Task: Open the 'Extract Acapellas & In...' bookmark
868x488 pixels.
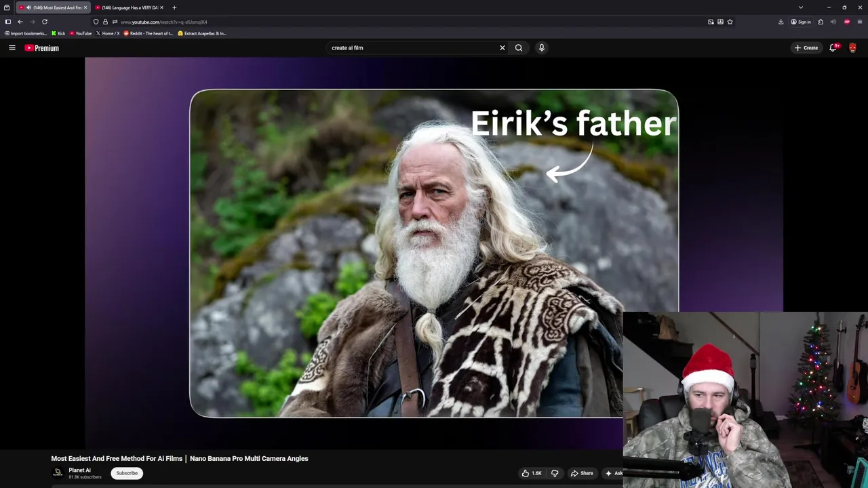Action: 202,33
